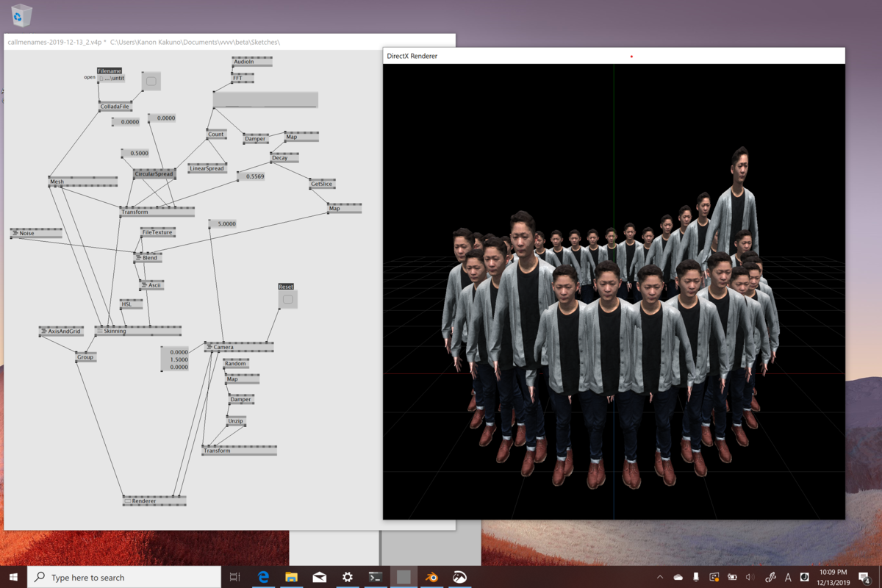This screenshot has width=882, height=588.
Task: Select the Damper node above Unzip
Action: 241,400
